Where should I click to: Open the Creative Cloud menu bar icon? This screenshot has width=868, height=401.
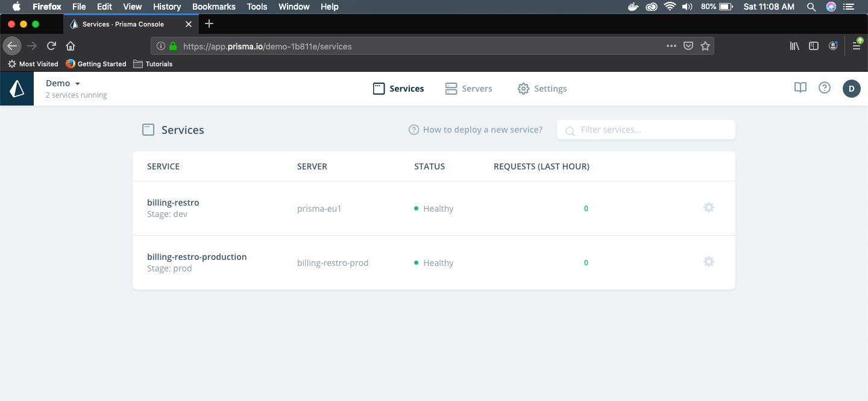pos(652,7)
